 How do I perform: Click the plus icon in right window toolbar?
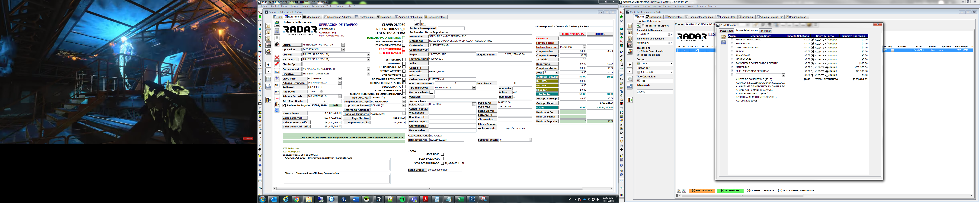[630, 65]
